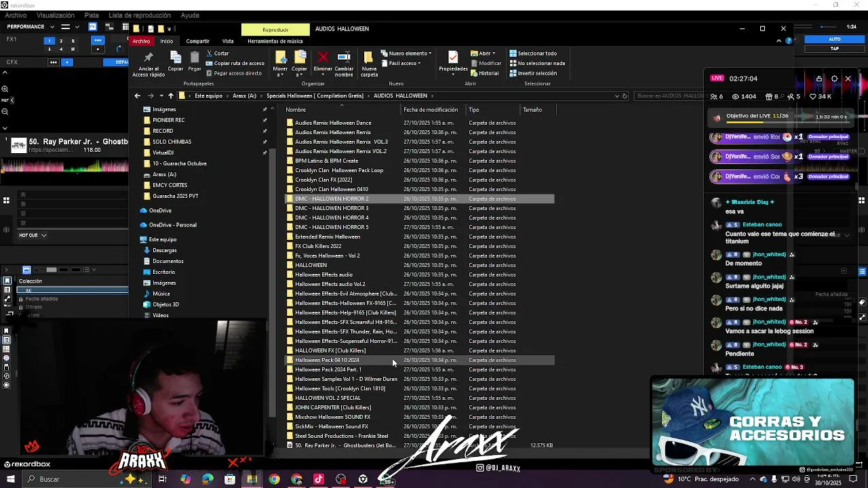Close the LIVE stream overlay panel
Screen dimensions: 868x488
(848, 79)
